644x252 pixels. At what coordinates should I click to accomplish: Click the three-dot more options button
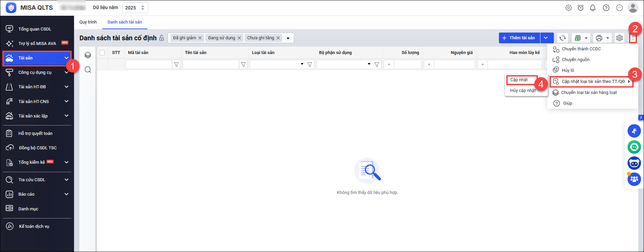pos(633,38)
